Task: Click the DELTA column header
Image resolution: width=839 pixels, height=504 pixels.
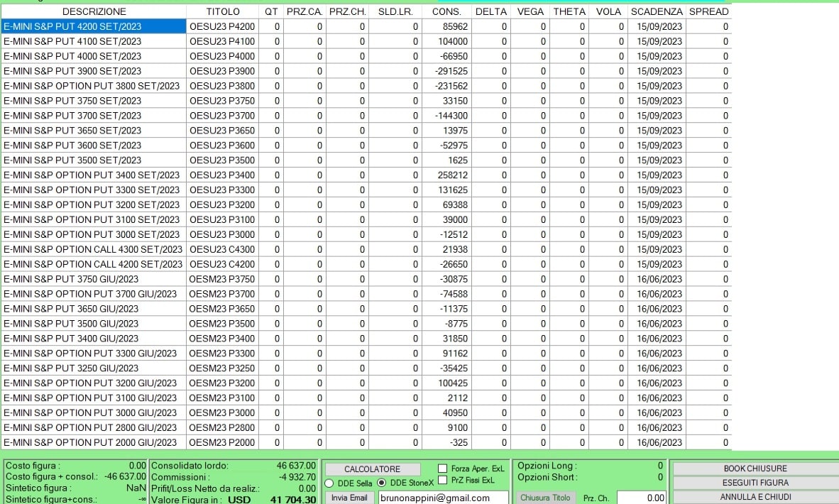Action: [x=491, y=11]
